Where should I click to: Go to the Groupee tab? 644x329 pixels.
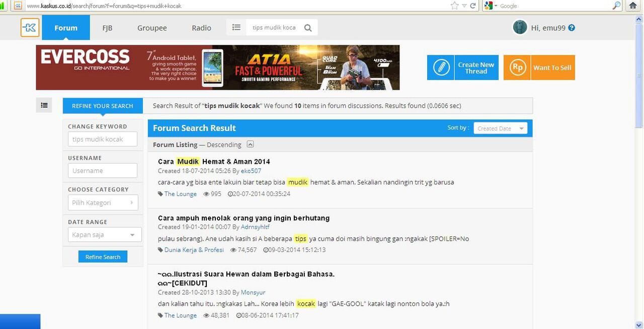(x=152, y=28)
